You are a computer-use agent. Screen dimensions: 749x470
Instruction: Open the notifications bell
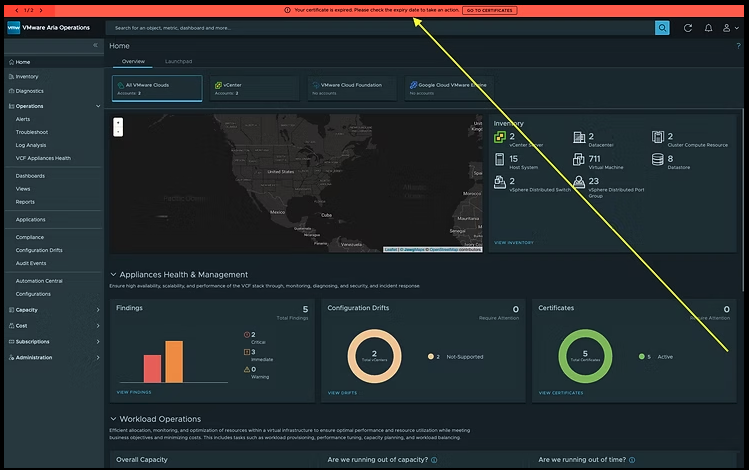point(709,28)
